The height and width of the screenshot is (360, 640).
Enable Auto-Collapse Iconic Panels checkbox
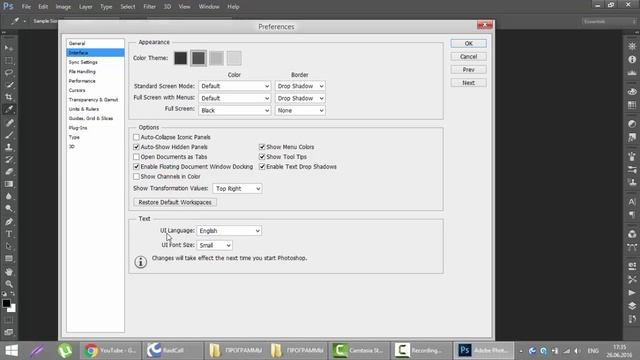[x=136, y=137]
